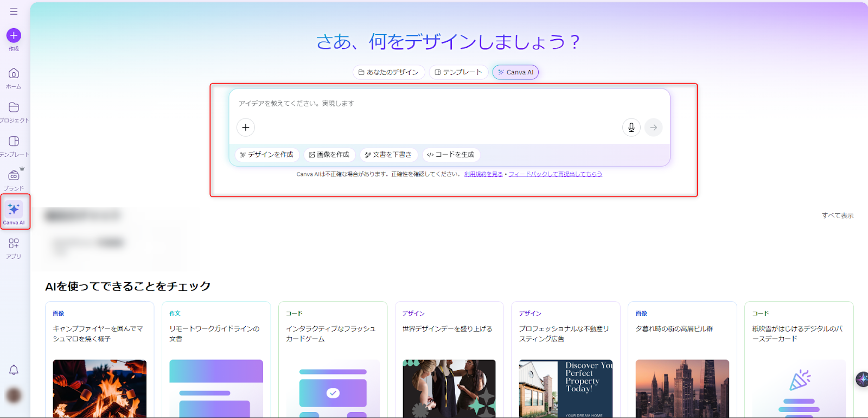Open the hamburger menu at top left
This screenshot has width=868, height=418.
[14, 11]
